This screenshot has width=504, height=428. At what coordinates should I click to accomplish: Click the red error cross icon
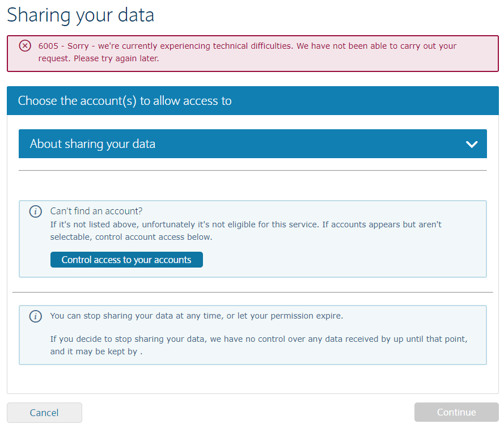(25, 46)
